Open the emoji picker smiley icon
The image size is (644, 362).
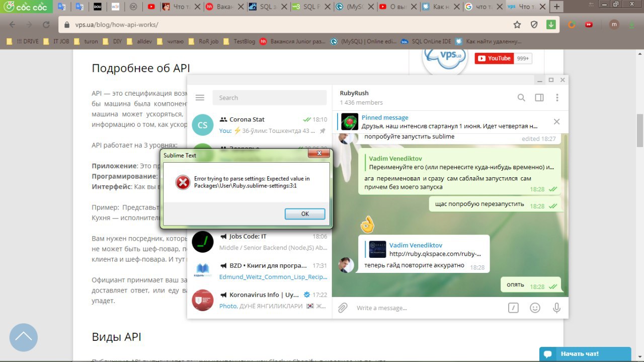click(535, 308)
